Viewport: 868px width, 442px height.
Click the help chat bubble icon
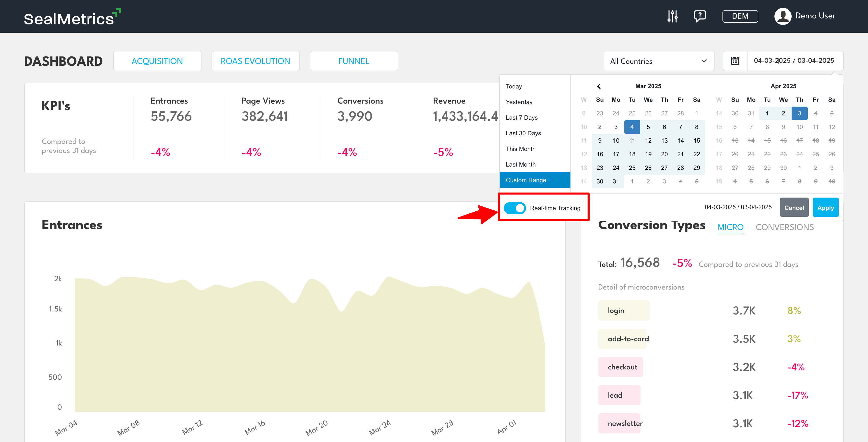(700, 16)
